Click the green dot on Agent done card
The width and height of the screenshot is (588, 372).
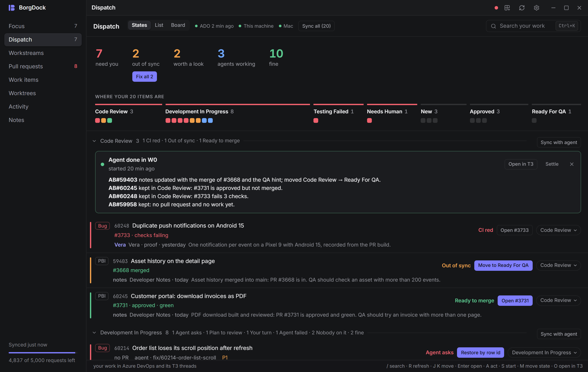(102, 164)
